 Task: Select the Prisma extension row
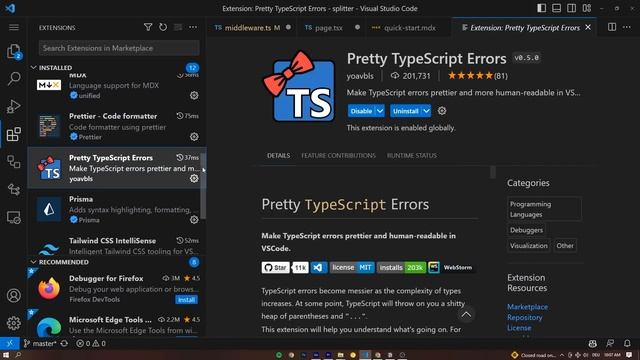[x=117, y=209]
